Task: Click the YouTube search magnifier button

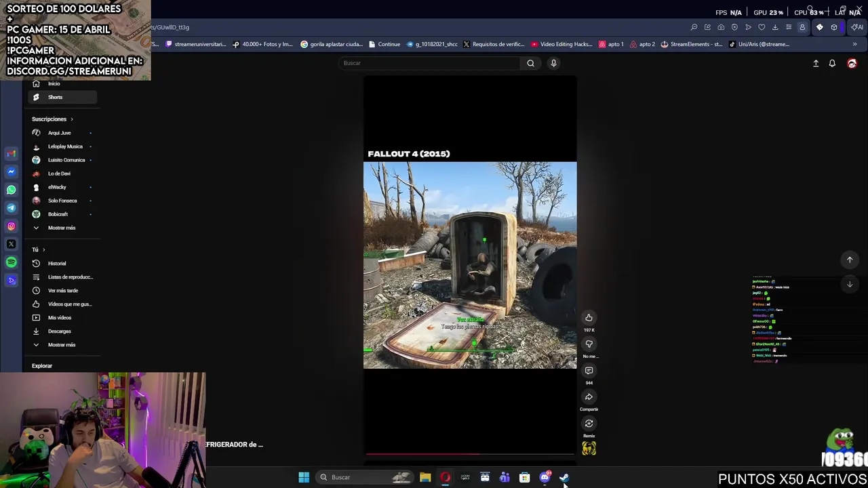Action: (530, 63)
